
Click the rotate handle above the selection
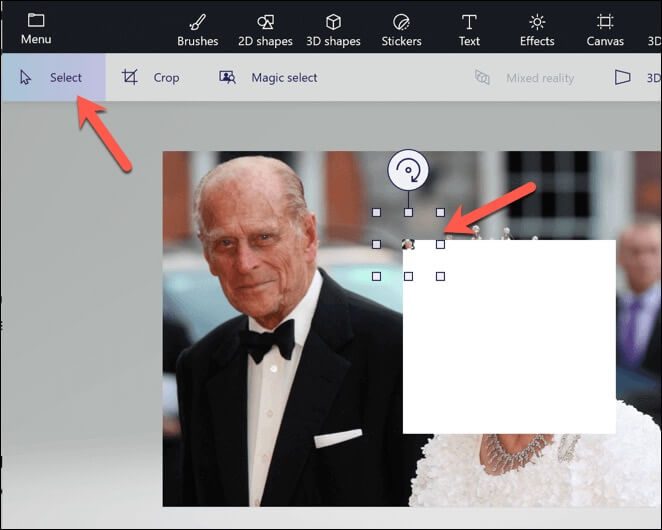pos(408,170)
